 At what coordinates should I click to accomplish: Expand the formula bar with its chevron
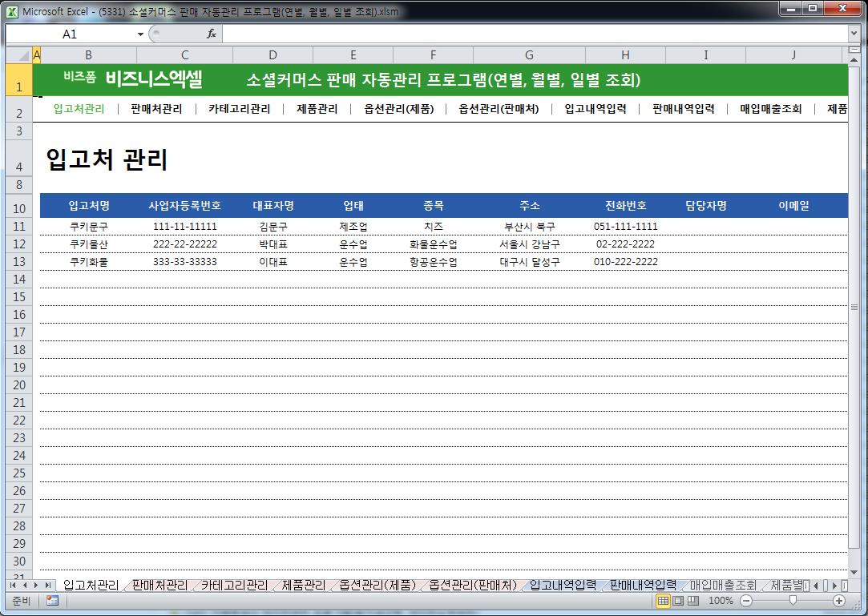[x=854, y=34]
